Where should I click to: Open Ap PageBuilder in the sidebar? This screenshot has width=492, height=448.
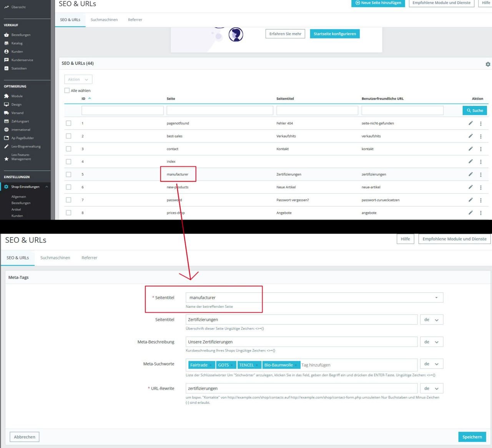point(22,138)
